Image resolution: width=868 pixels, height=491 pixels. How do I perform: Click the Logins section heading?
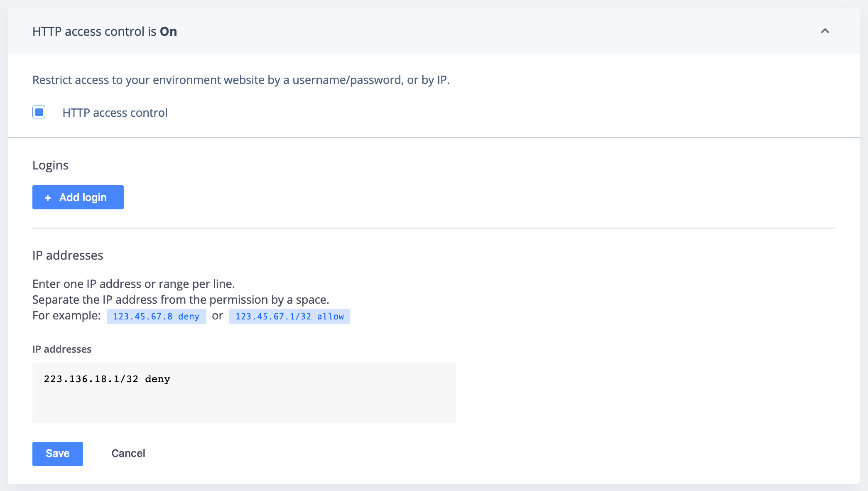click(x=50, y=165)
